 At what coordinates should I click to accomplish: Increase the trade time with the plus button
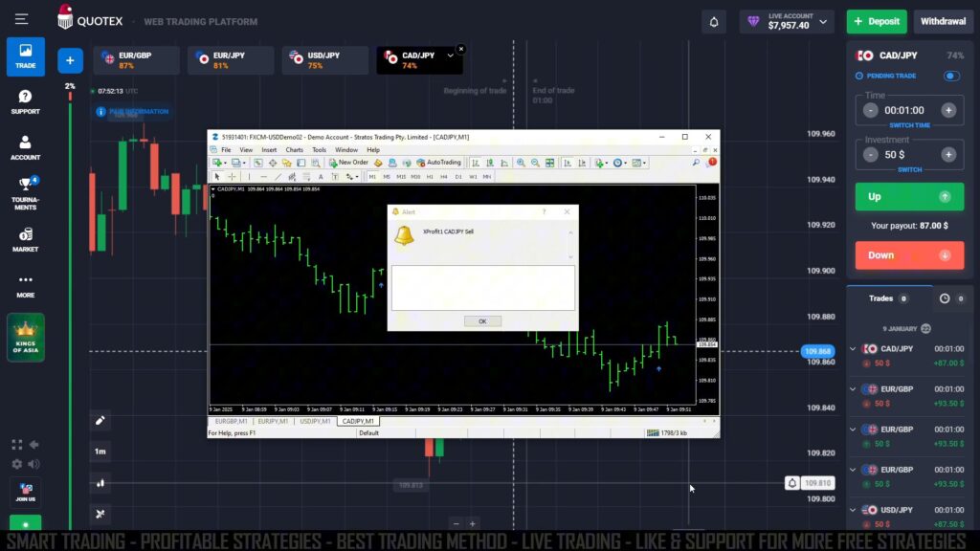[948, 111]
